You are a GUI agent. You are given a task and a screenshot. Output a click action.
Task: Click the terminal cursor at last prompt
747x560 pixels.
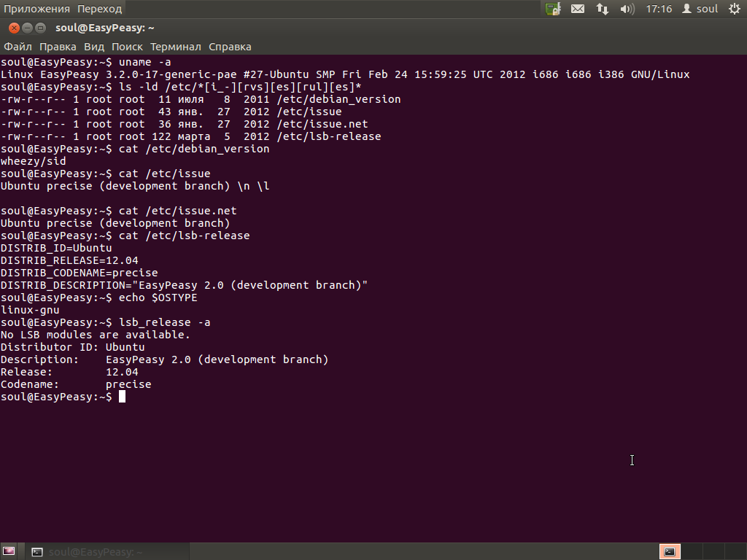[122, 397]
